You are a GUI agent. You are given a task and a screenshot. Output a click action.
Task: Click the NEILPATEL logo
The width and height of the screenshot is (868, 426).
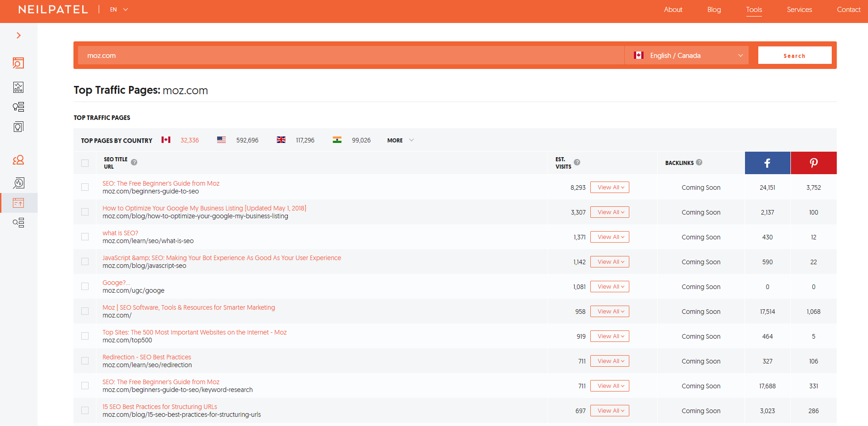(53, 10)
